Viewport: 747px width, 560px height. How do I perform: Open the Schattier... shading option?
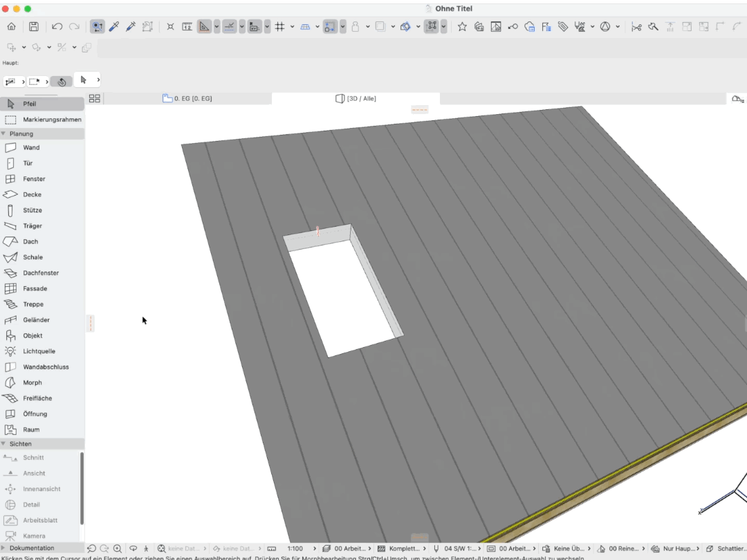[726, 548]
